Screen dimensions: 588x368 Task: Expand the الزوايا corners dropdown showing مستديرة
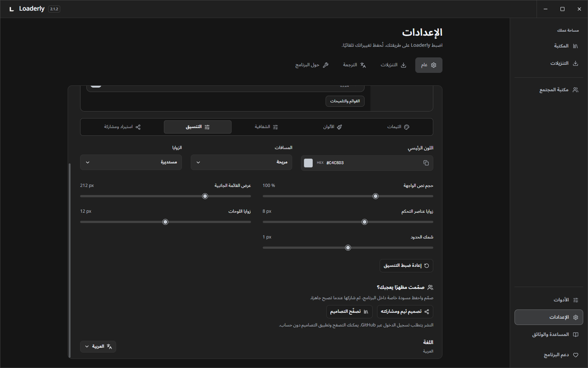(x=131, y=162)
